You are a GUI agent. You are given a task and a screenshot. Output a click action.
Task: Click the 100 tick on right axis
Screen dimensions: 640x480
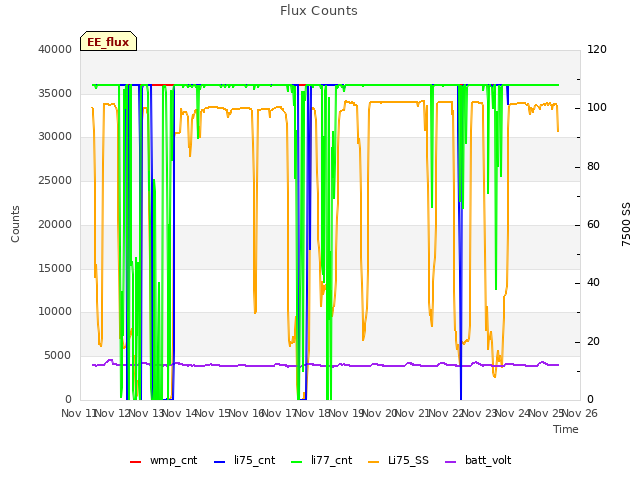597,108
